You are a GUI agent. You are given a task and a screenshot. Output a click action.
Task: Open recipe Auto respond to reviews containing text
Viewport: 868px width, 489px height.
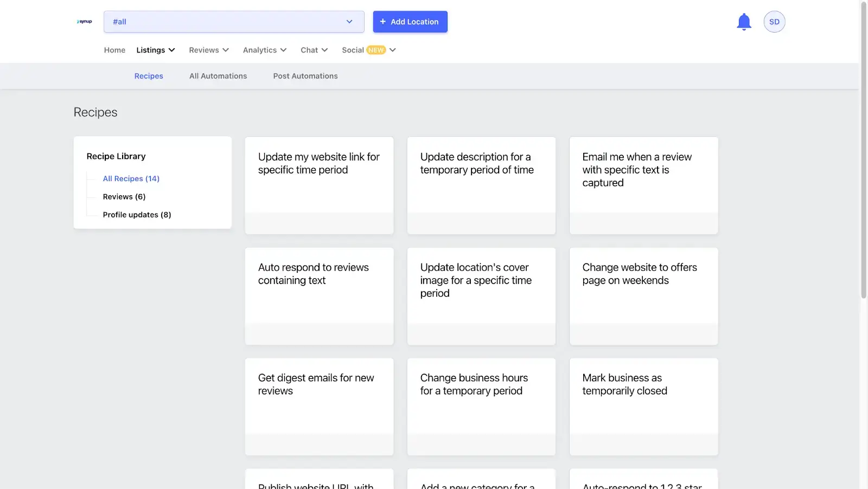tap(319, 296)
